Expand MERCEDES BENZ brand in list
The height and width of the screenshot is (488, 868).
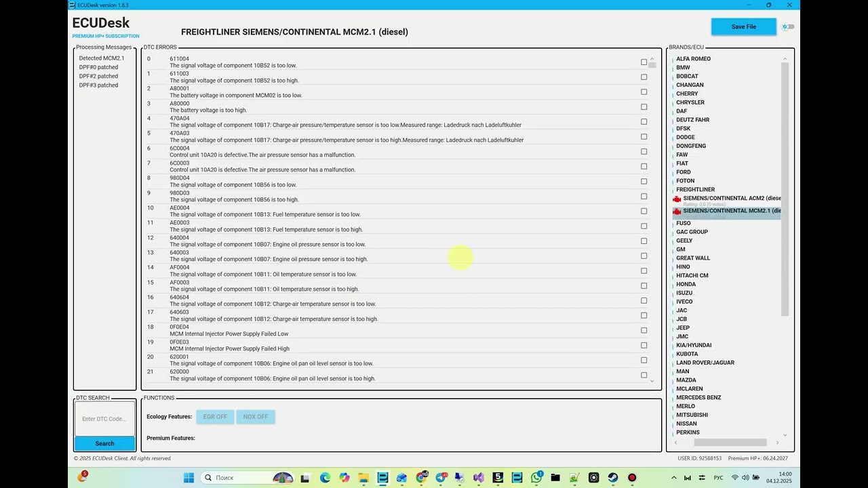click(698, 398)
